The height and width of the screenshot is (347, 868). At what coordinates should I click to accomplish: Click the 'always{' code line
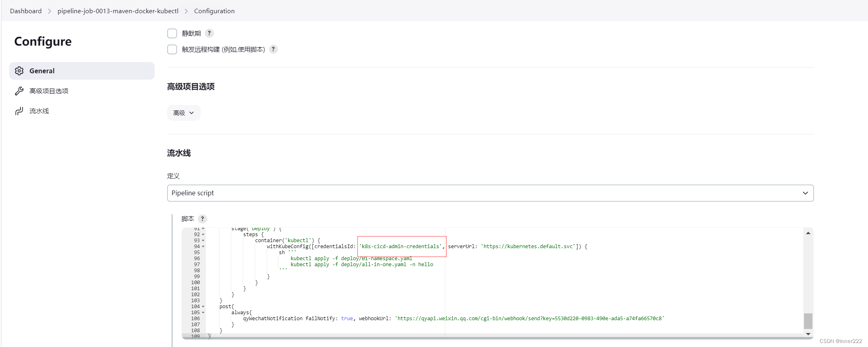(241, 313)
